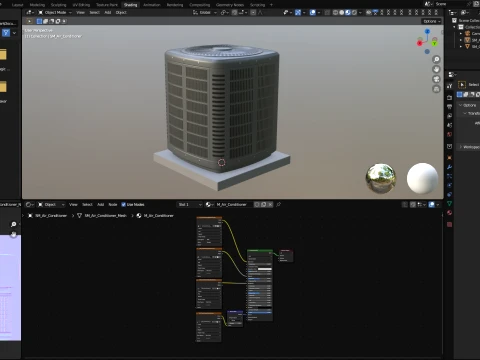Screen dimensions: 480x360
Task: Open the viewport shading options dropdown
Action: [x=360, y=12]
